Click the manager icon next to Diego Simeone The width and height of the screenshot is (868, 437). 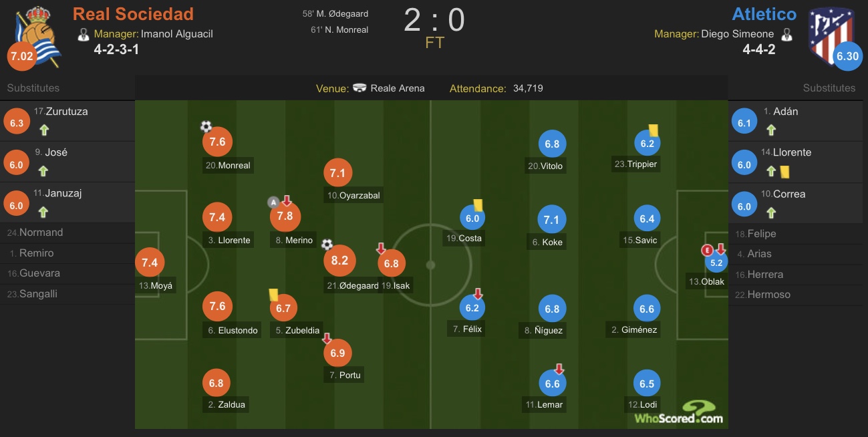pyautogui.click(x=786, y=35)
